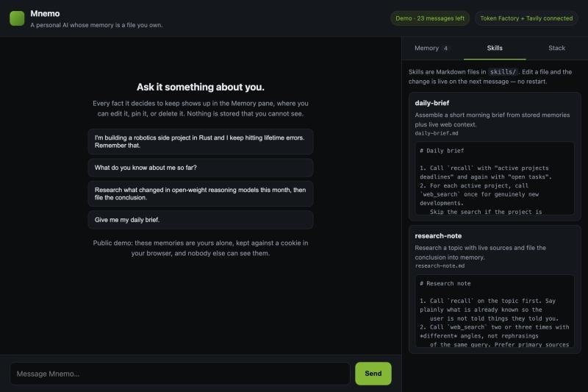Choose 'What do you know about me so far?'
The height and width of the screenshot is (392, 588).
(201, 168)
